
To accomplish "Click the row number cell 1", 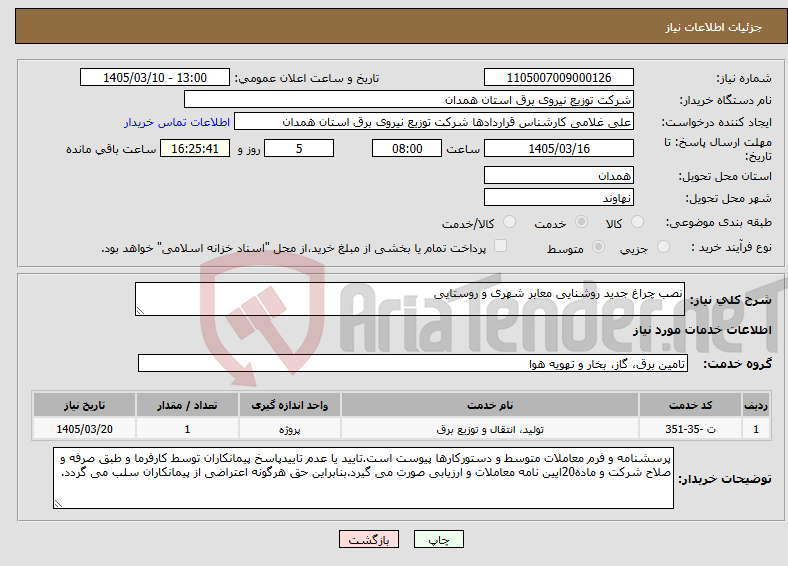I will (x=756, y=429).
